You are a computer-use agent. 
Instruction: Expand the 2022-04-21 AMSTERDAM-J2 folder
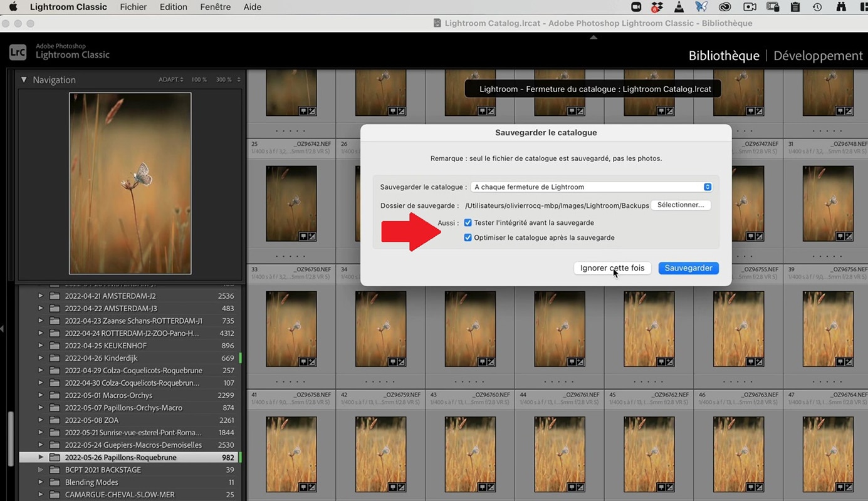pyautogui.click(x=41, y=296)
